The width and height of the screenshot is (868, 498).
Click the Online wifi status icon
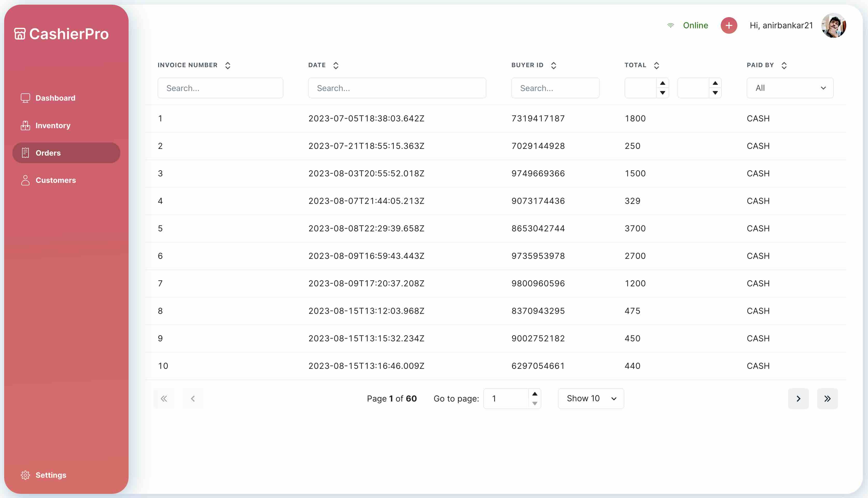point(670,25)
